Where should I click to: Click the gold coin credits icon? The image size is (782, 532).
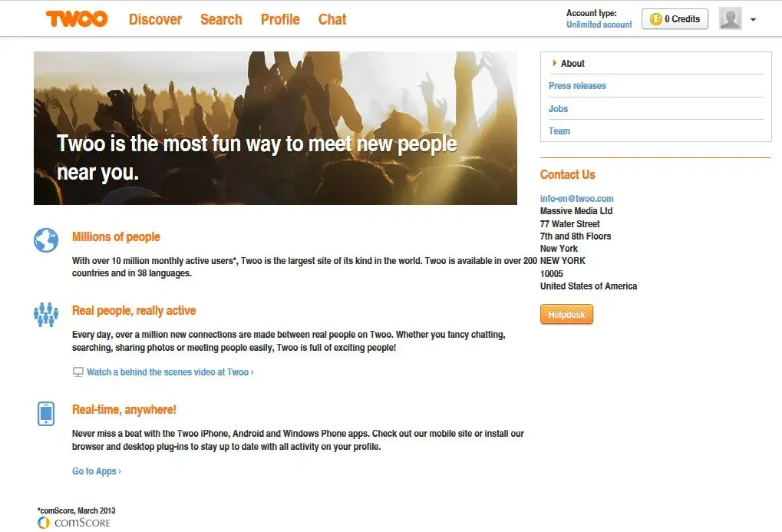pos(656,19)
